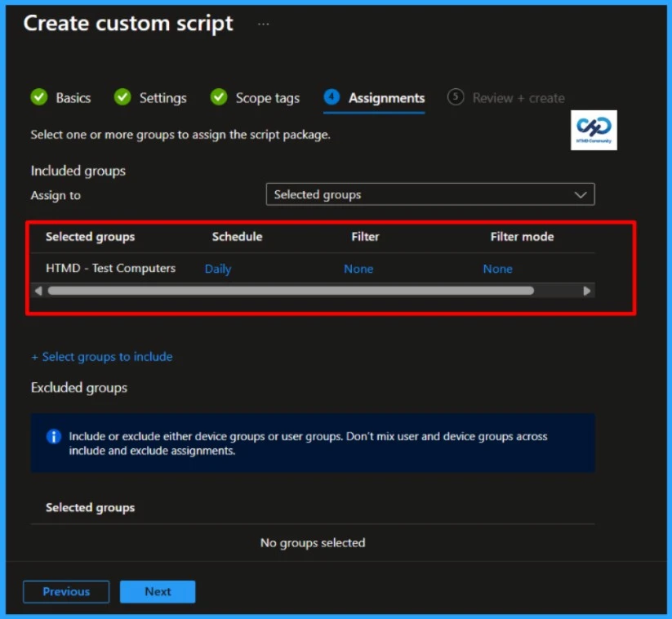Click the blue info icon in the banner
Viewport: 672px width, 619px height.
pos(54,436)
